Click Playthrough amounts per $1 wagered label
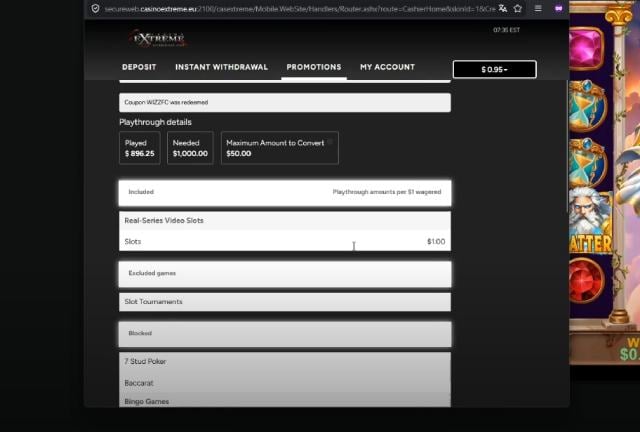Viewport: 640px width, 432px height. point(387,192)
